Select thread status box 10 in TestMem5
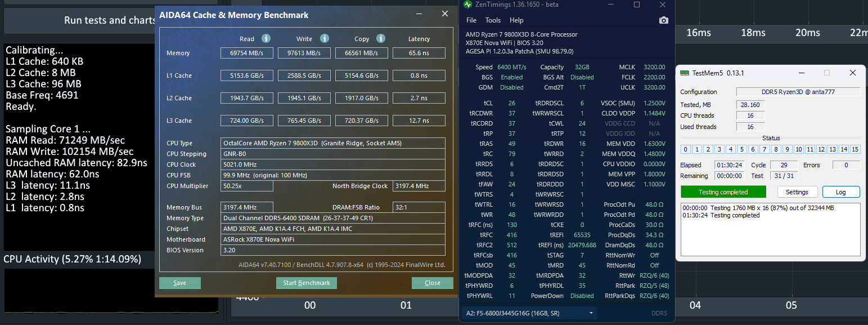The image size is (868, 325). [x=799, y=149]
